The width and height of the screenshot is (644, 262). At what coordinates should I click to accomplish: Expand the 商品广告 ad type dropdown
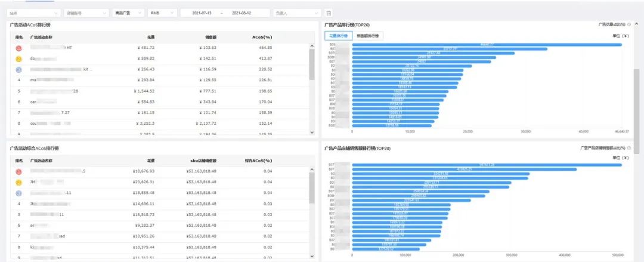(128, 13)
